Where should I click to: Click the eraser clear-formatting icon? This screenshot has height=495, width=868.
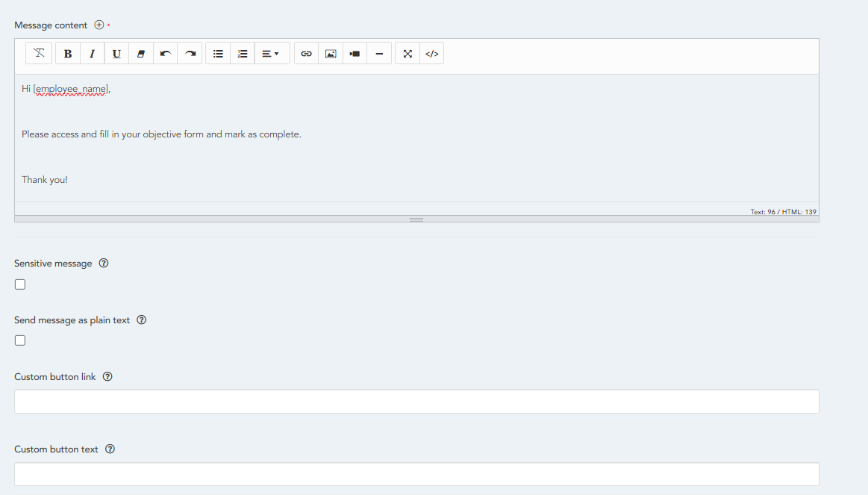(x=141, y=54)
